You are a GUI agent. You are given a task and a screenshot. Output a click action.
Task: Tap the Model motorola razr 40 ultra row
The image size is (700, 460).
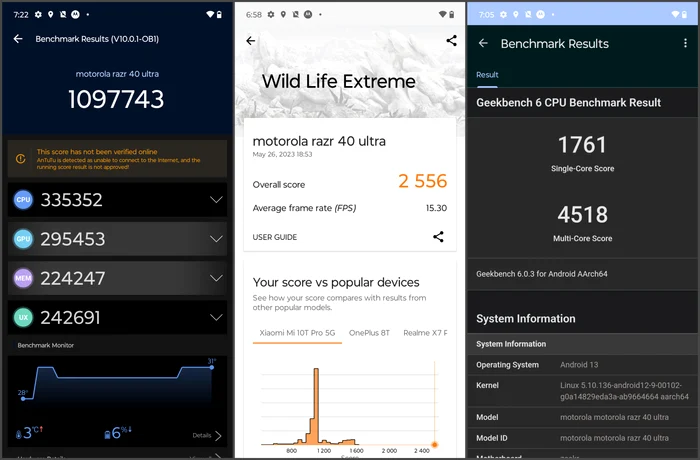583,417
